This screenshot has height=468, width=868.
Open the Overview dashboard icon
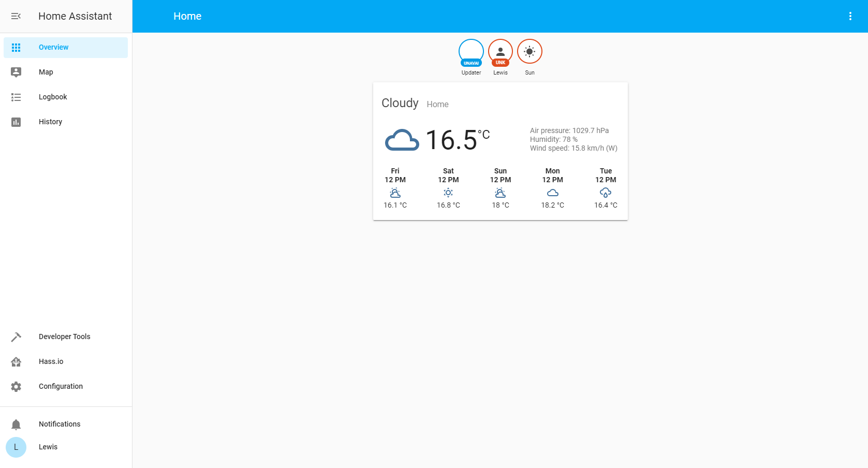[x=16, y=47]
